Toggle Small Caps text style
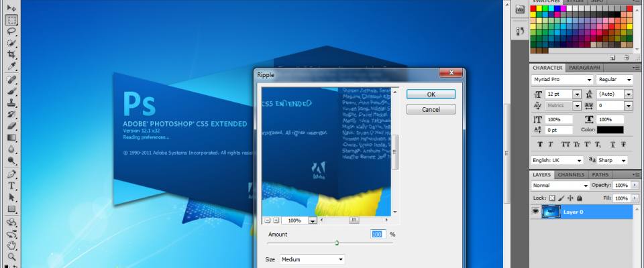The width and height of the screenshot is (644, 268). click(x=576, y=145)
